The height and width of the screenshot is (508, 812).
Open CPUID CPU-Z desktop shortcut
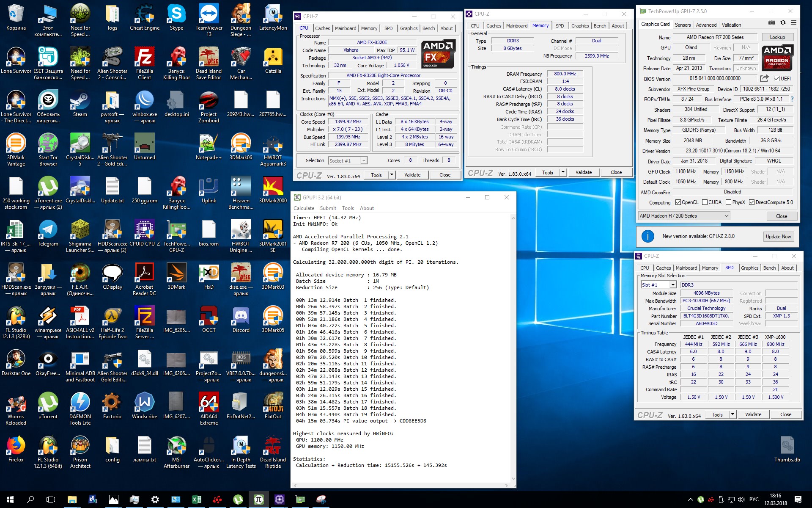(145, 233)
